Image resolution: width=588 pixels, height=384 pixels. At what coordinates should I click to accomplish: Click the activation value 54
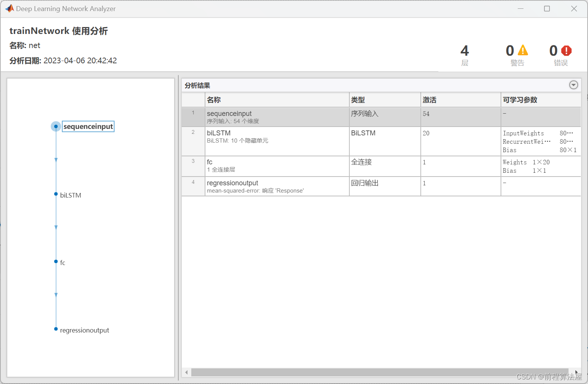click(426, 114)
